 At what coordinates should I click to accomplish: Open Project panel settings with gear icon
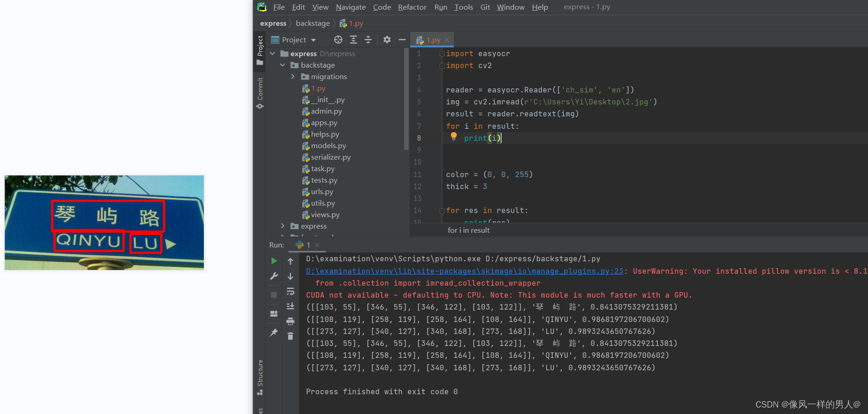387,40
